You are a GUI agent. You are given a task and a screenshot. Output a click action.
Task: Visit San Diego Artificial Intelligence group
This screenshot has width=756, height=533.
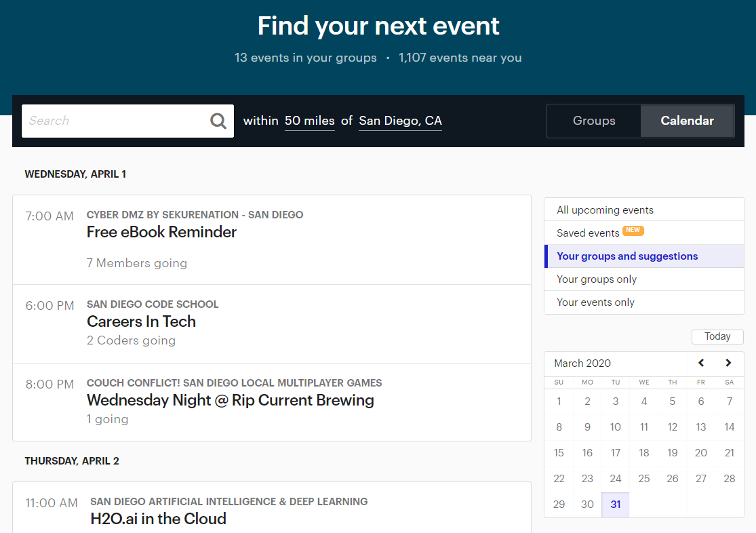(x=229, y=502)
